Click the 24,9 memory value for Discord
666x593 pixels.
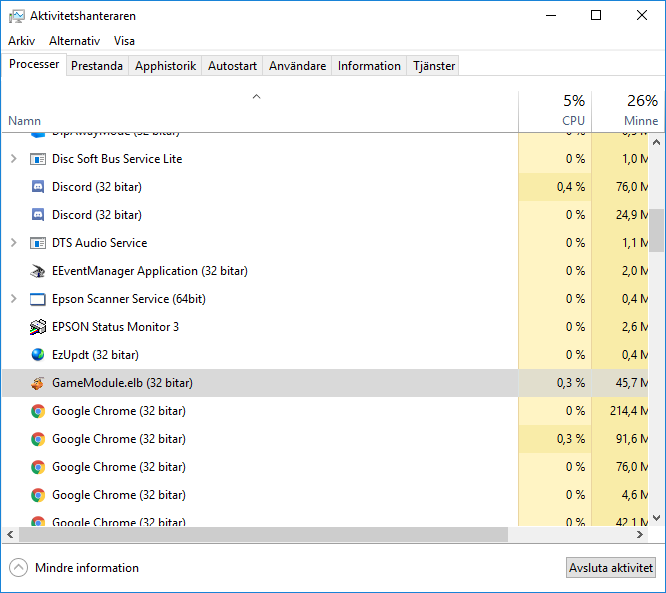coord(632,215)
